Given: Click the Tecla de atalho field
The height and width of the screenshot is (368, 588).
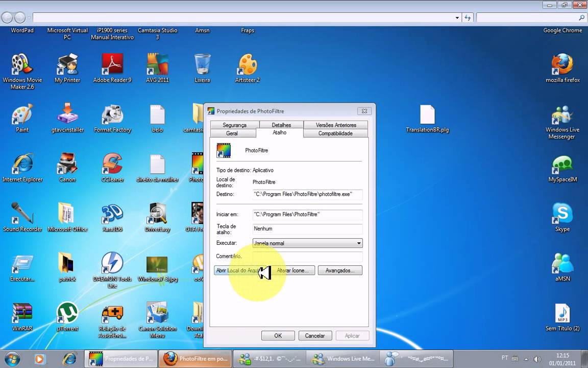Looking at the screenshot, I should point(307,229).
